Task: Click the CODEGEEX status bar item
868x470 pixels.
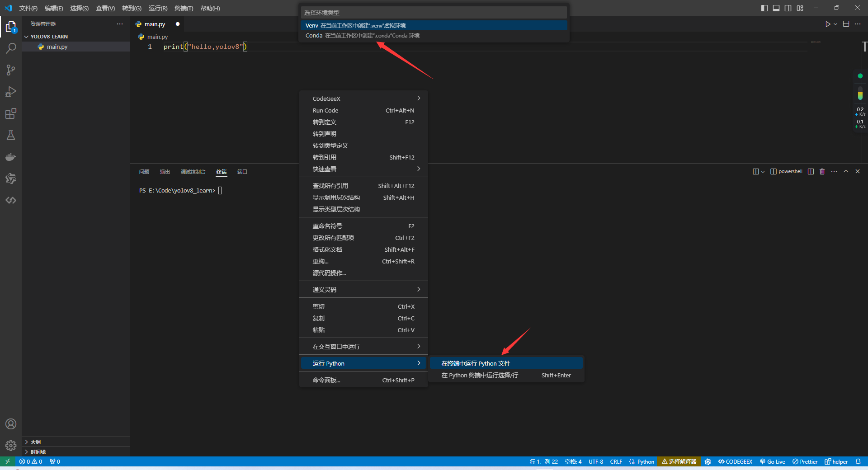Action: pos(735,461)
